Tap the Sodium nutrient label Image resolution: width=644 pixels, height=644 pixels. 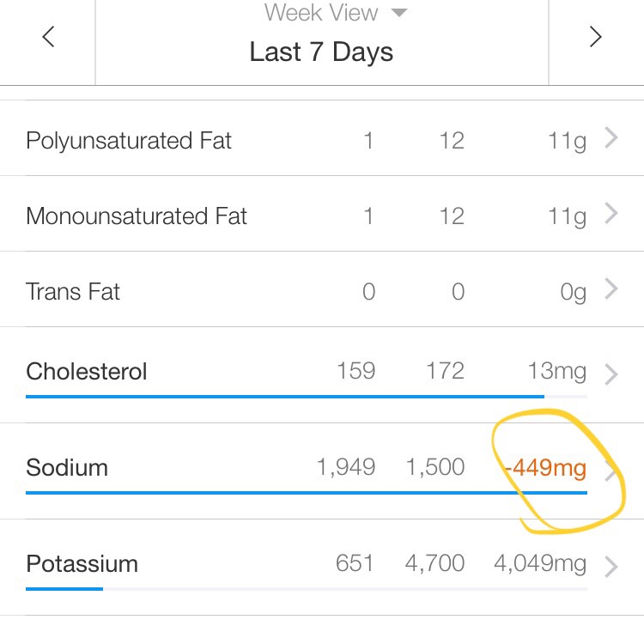click(x=67, y=468)
